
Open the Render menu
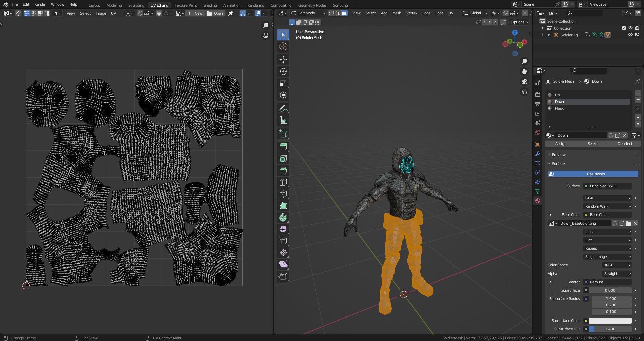pos(40,4)
